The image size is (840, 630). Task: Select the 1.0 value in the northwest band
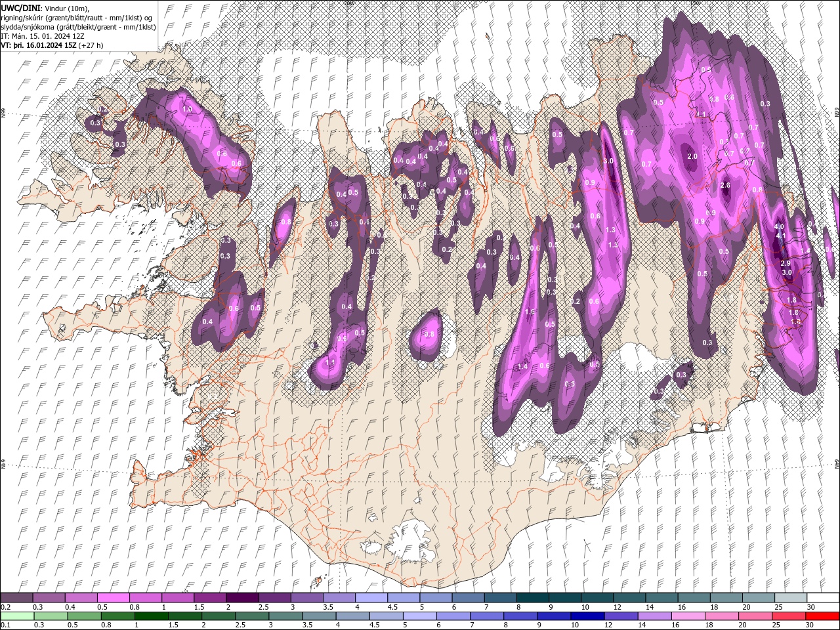tap(187, 110)
